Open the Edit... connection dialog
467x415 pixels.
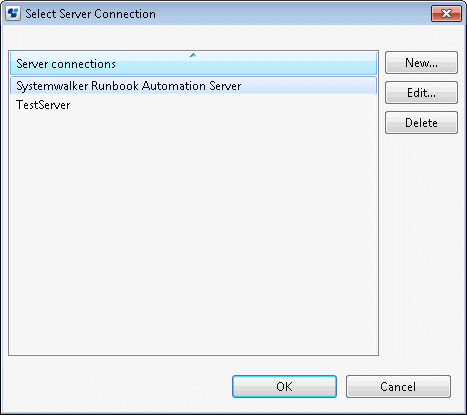pos(421,93)
